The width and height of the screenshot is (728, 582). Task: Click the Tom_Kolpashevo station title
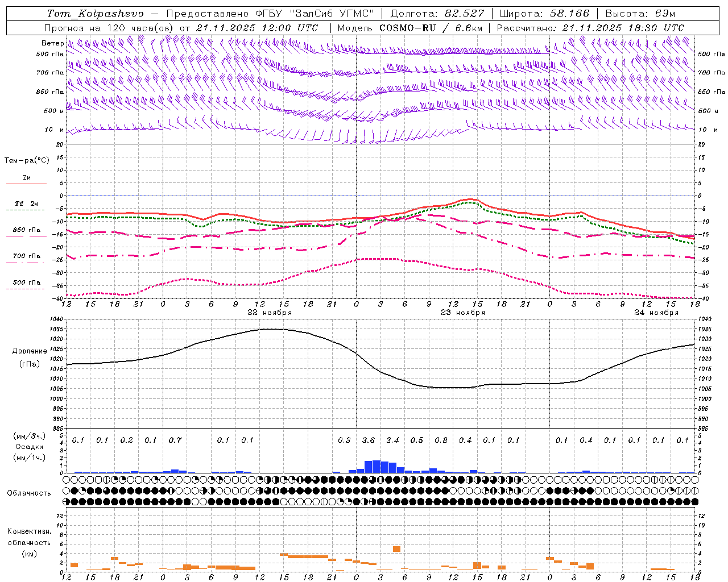[96, 14]
